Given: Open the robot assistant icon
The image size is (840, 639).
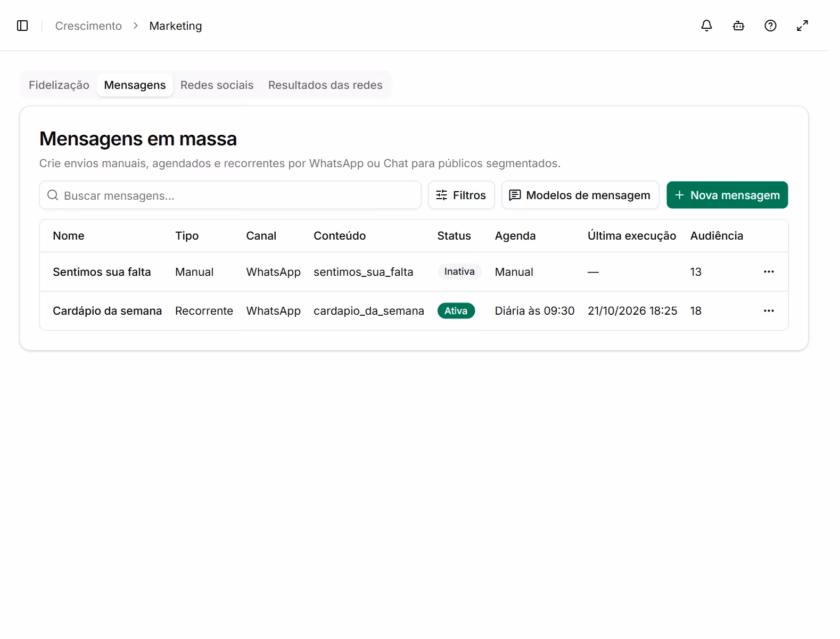Looking at the screenshot, I should click(738, 26).
